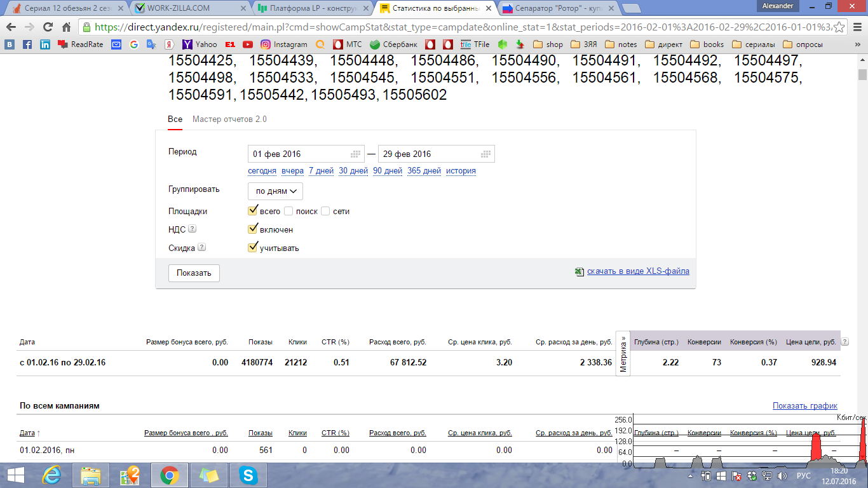
Task: Open the Windows Start menu
Action: 15,475
